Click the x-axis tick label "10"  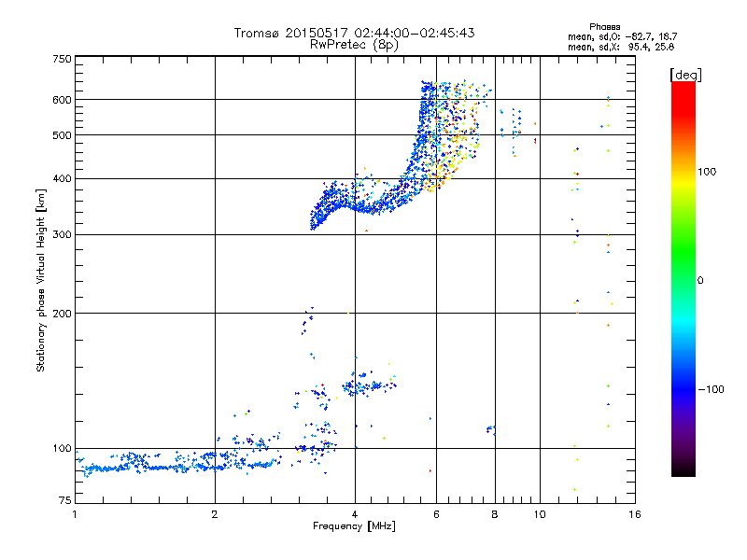click(540, 514)
